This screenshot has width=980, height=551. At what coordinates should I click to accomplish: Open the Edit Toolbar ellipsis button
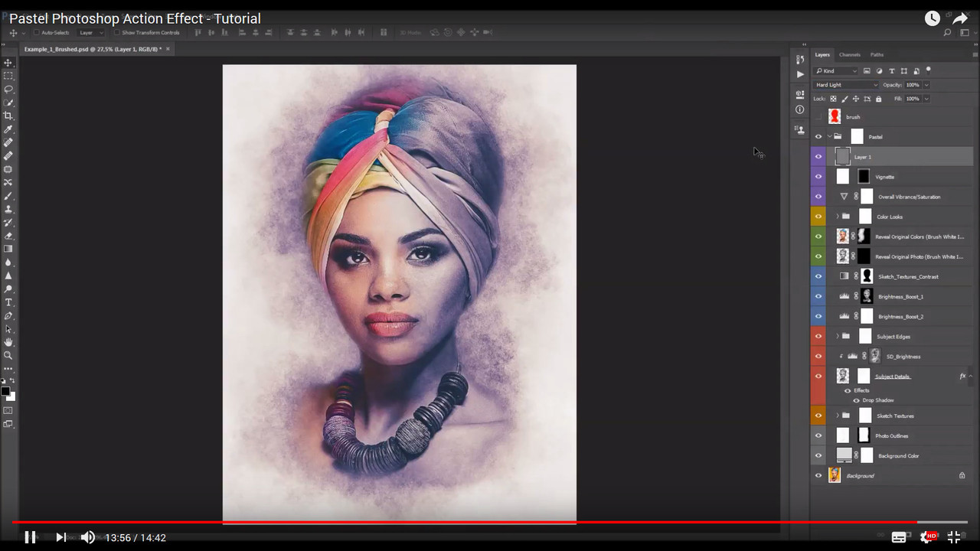click(8, 369)
